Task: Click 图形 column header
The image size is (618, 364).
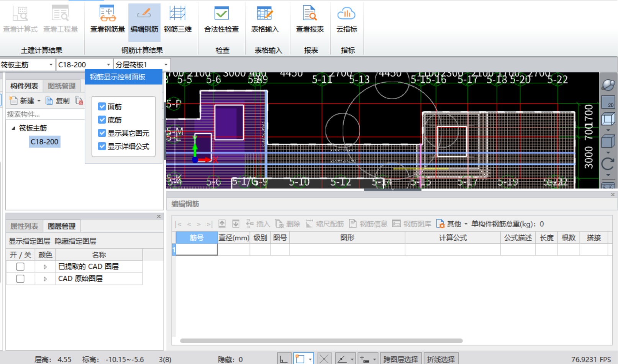Action: [x=347, y=238]
